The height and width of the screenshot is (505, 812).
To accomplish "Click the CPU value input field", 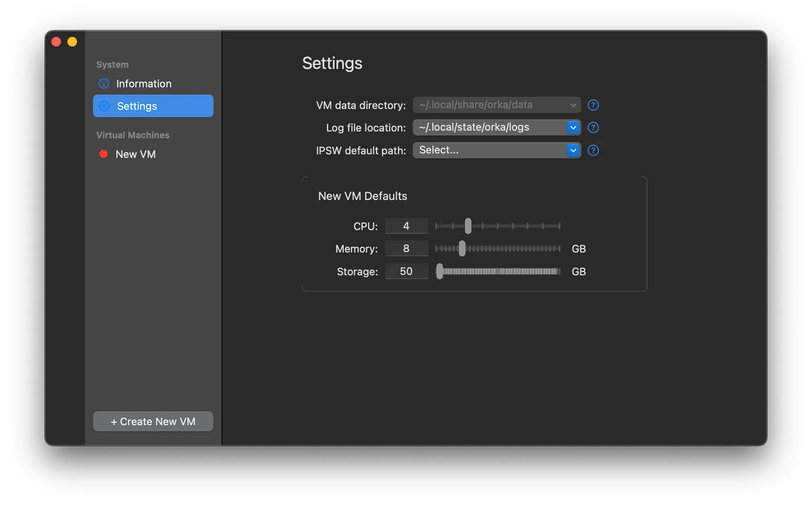I will click(x=406, y=226).
